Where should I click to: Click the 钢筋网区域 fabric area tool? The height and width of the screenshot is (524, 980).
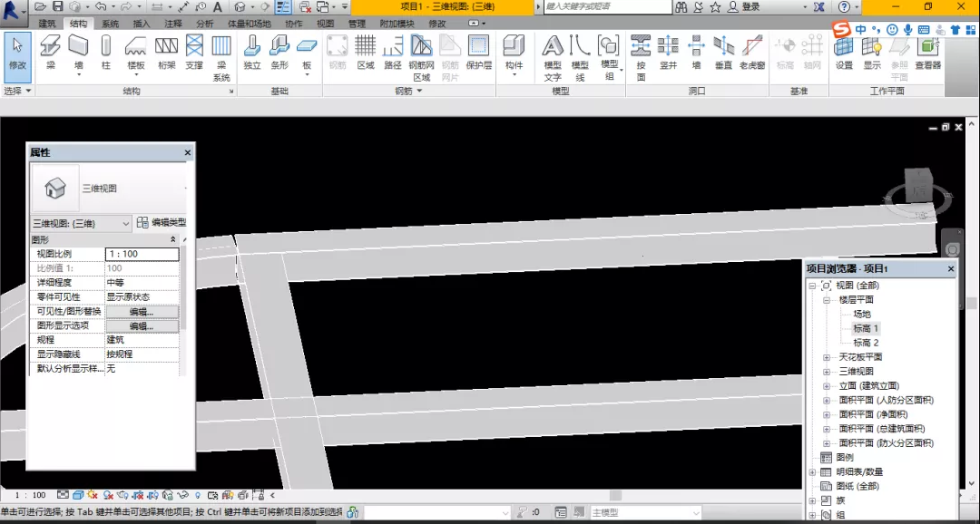[422, 58]
